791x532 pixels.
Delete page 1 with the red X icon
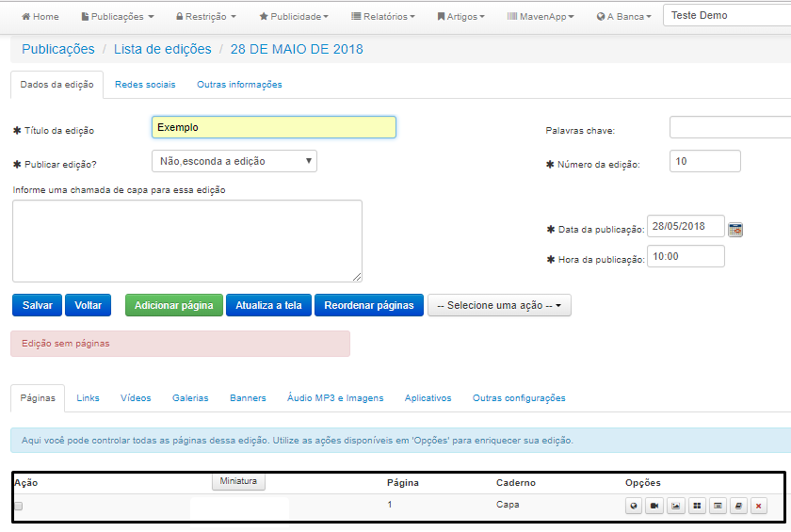(x=758, y=506)
